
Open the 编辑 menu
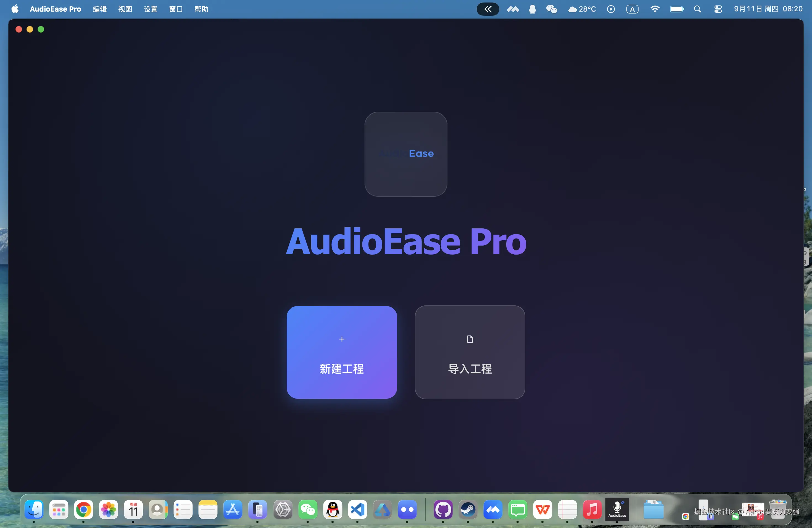point(100,9)
